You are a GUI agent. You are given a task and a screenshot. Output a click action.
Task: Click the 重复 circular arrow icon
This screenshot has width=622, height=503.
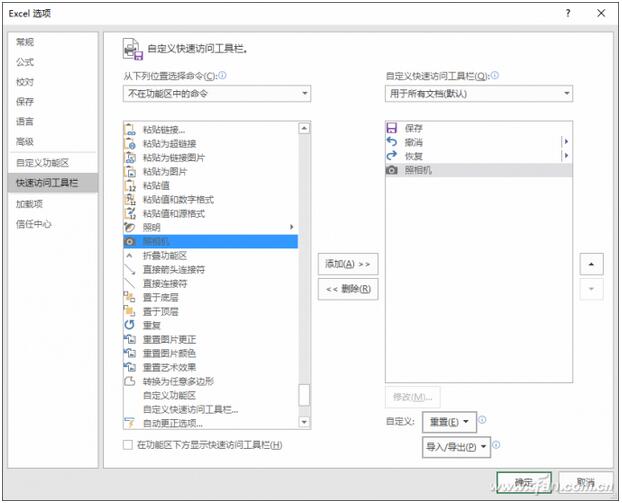tap(130, 325)
